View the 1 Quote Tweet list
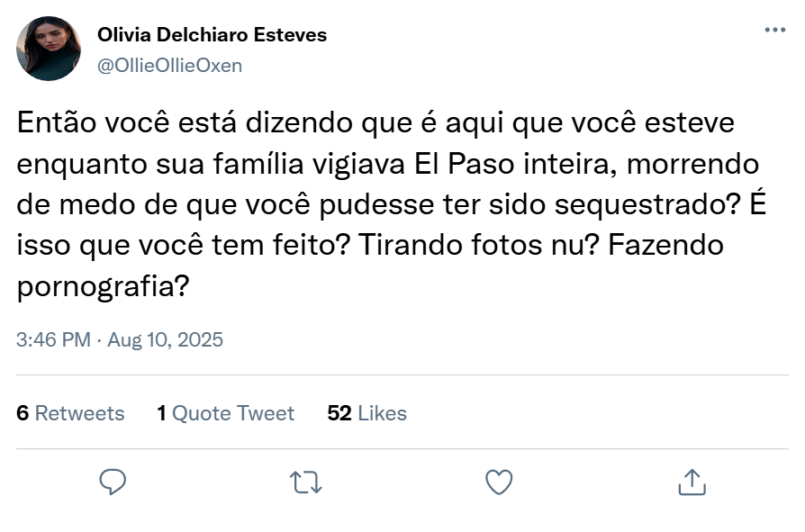805x532 pixels. (x=225, y=413)
